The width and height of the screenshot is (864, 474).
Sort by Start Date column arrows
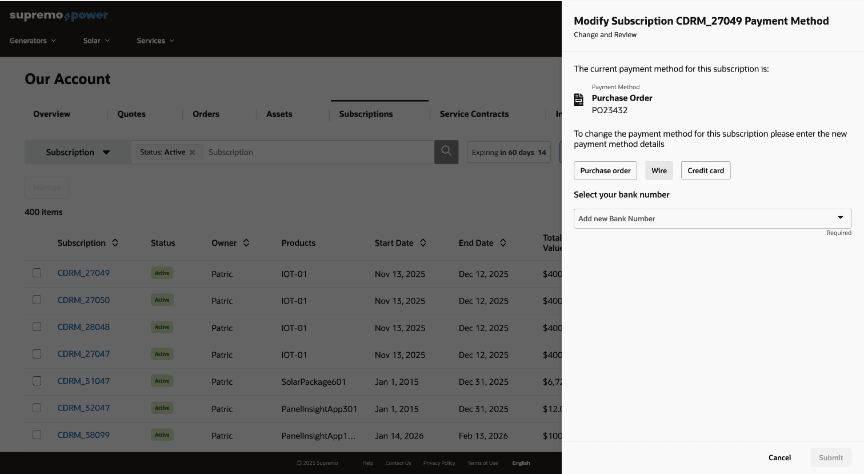click(x=423, y=243)
